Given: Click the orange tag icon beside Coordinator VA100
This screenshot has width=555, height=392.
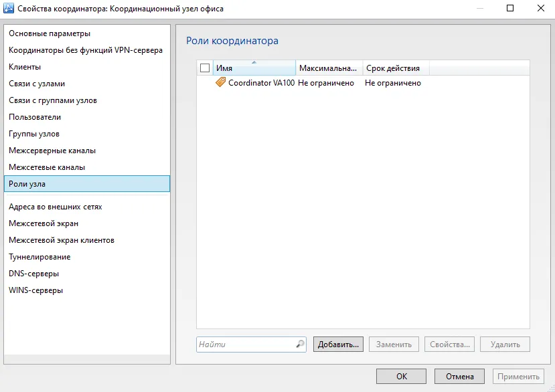Looking at the screenshot, I should (220, 82).
